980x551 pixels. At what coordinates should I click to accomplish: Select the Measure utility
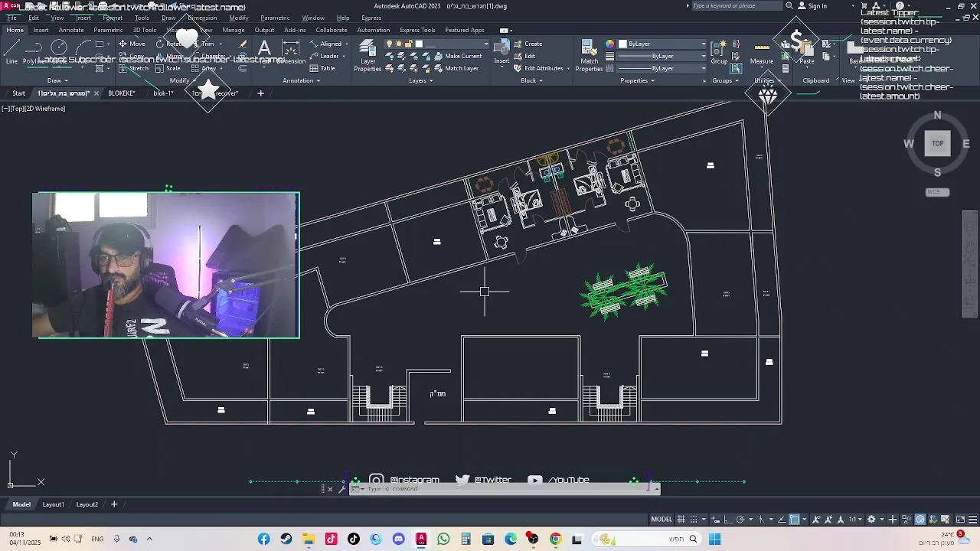[x=761, y=52]
